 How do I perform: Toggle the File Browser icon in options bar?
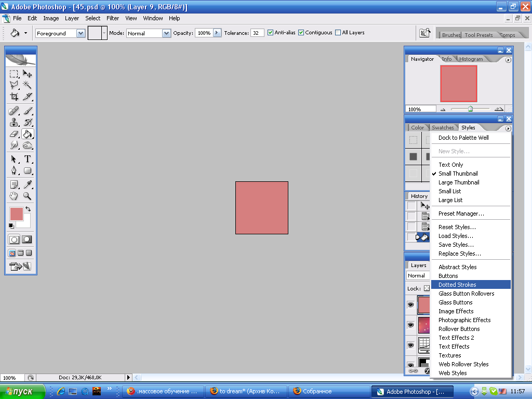click(x=424, y=33)
